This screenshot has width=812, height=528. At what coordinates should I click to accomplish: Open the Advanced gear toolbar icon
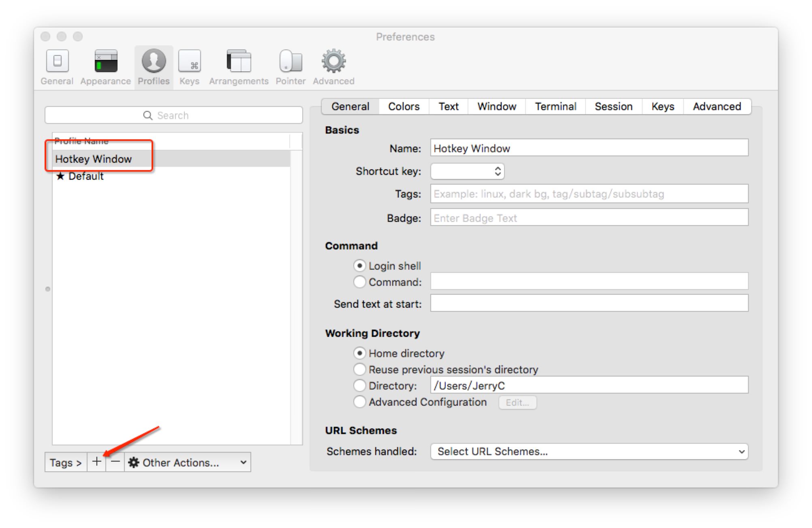(x=333, y=67)
